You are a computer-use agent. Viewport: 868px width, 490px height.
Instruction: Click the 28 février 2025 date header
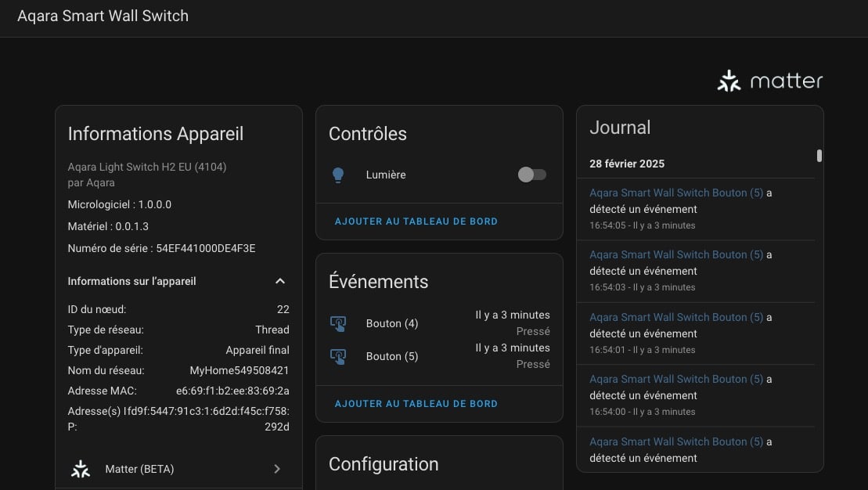coord(627,164)
